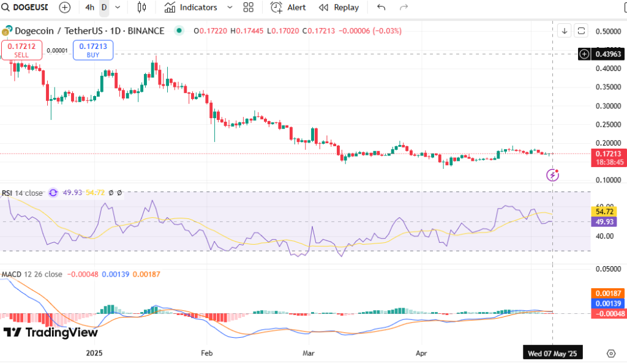Screen dimensions: 627x364
Task: Click the 0.20000 price scale label
Action: [608, 143]
